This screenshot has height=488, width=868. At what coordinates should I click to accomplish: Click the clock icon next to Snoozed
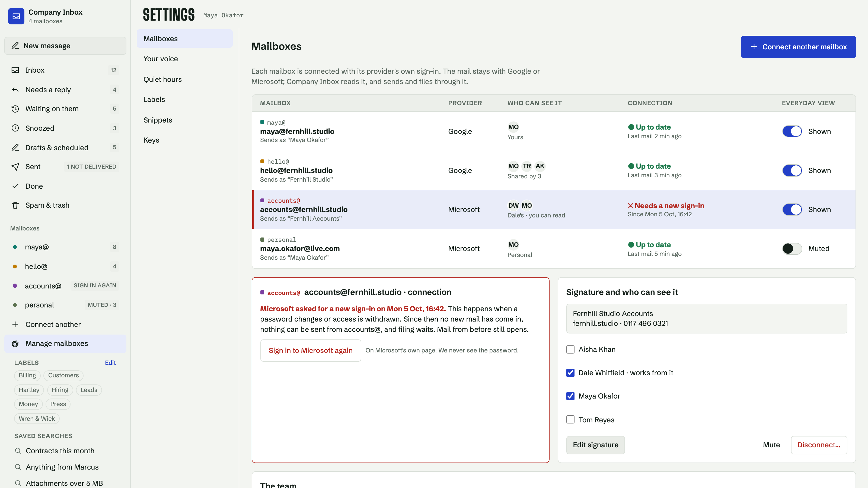tap(15, 128)
